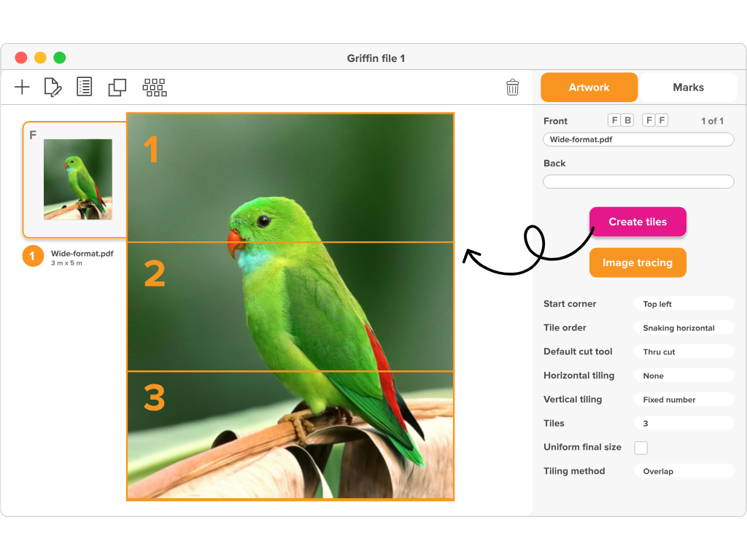Image resolution: width=747 pixels, height=560 pixels.
Task: Select the F B front-back mode icon
Action: pyautogui.click(x=621, y=120)
